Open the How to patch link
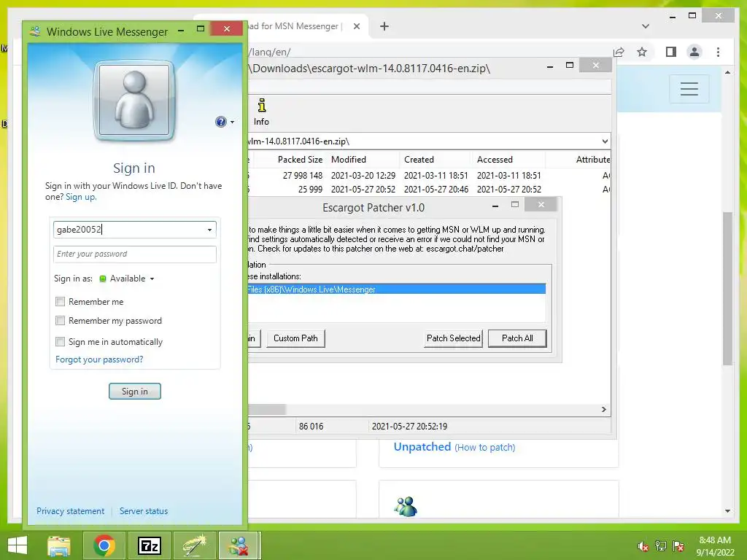The height and width of the screenshot is (560, 747). click(485, 447)
